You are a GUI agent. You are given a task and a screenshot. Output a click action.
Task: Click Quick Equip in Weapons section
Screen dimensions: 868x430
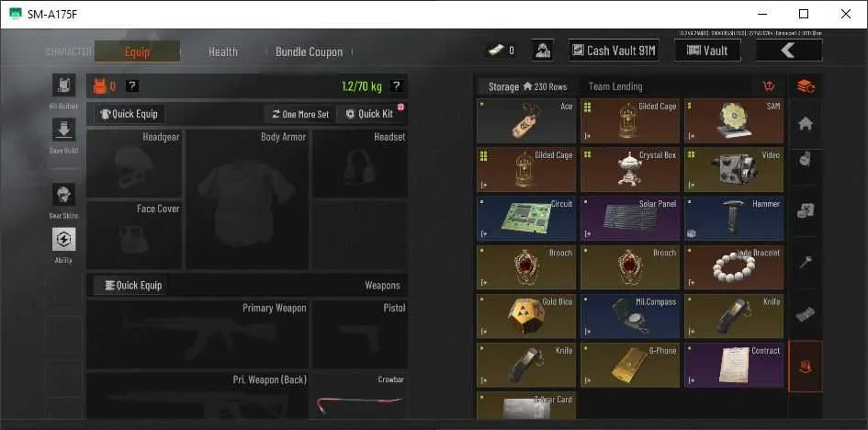click(x=129, y=286)
